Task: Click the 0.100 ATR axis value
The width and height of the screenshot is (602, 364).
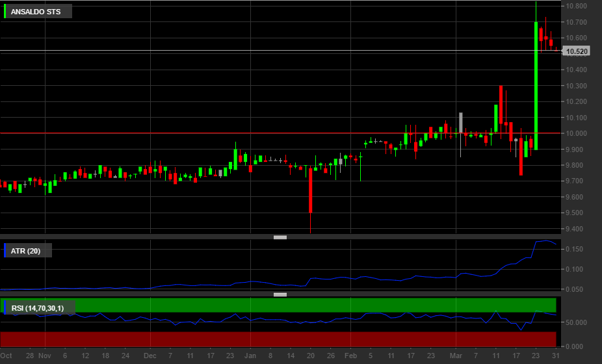Action: (x=574, y=269)
